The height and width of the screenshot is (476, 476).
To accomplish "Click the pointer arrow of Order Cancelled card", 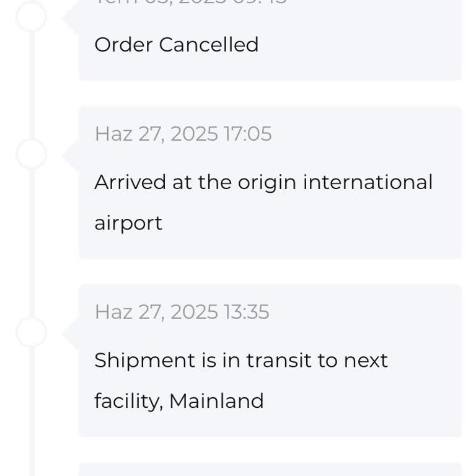I will pos(71,19).
